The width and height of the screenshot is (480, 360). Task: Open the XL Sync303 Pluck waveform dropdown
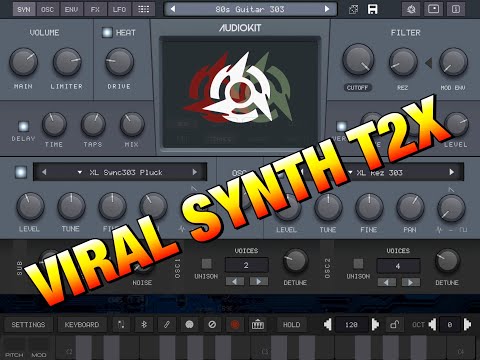coord(120,172)
